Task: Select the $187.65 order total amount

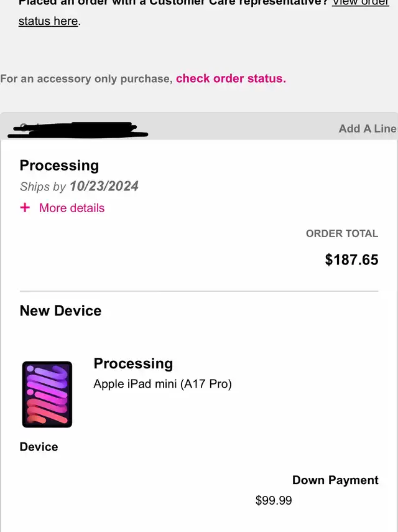Action: [351, 259]
